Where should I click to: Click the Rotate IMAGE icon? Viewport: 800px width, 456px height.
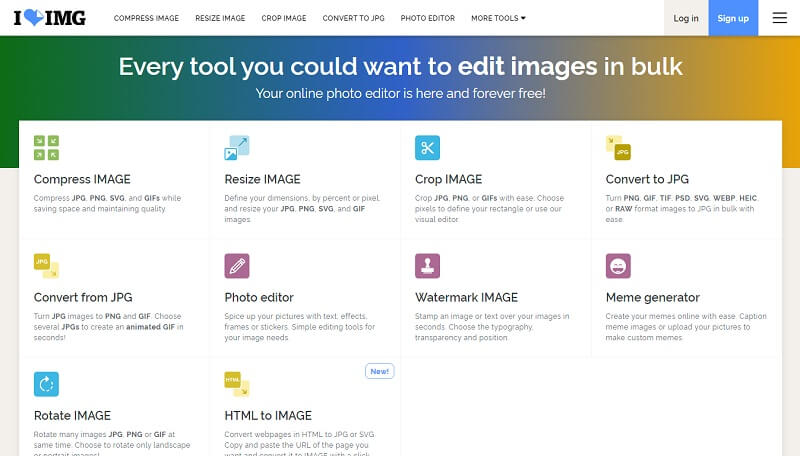[46, 384]
